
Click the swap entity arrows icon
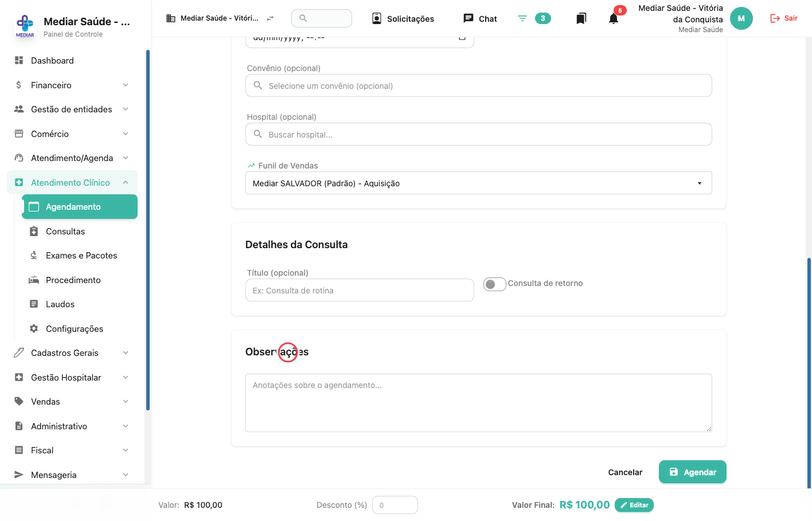(x=270, y=18)
